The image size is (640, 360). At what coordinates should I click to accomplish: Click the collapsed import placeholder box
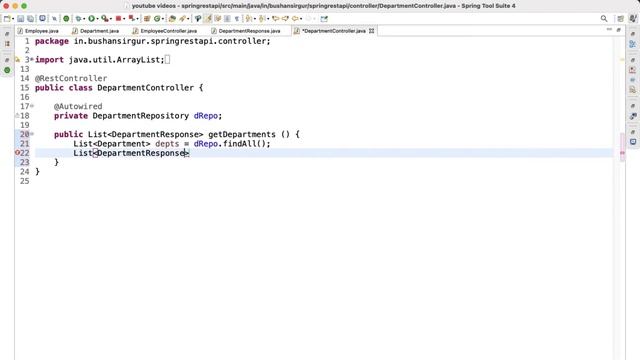click(x=167, y=60)
